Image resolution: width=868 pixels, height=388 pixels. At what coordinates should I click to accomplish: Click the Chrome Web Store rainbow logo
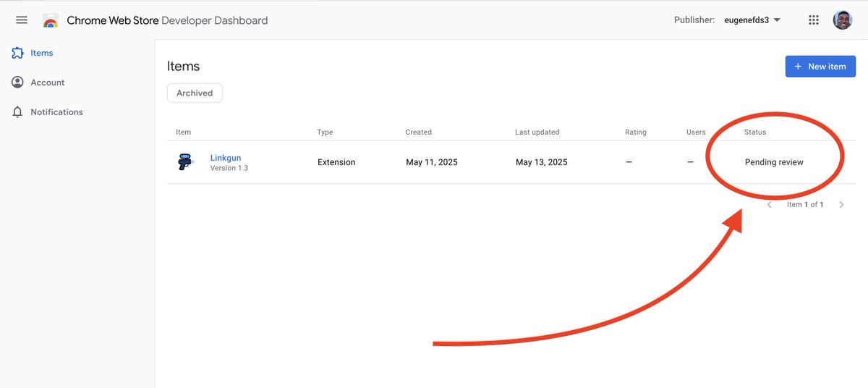pos(51,20)
